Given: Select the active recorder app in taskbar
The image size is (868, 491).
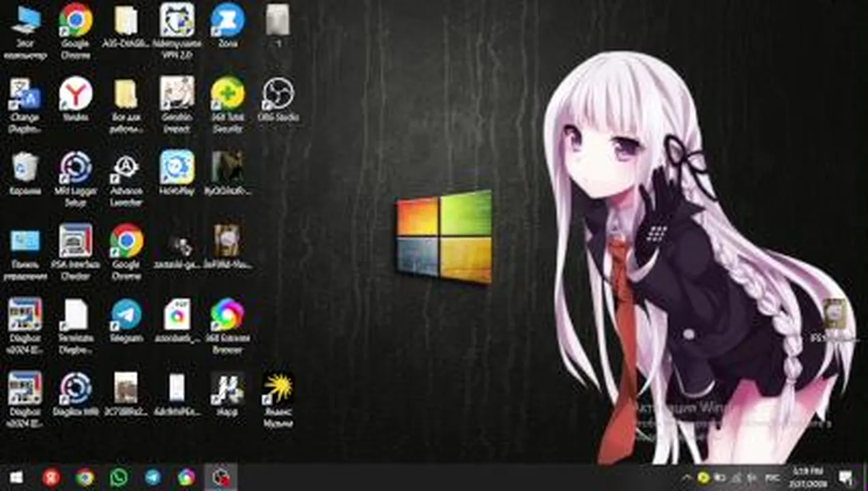Looking at the screenshot, I should 220,477.
